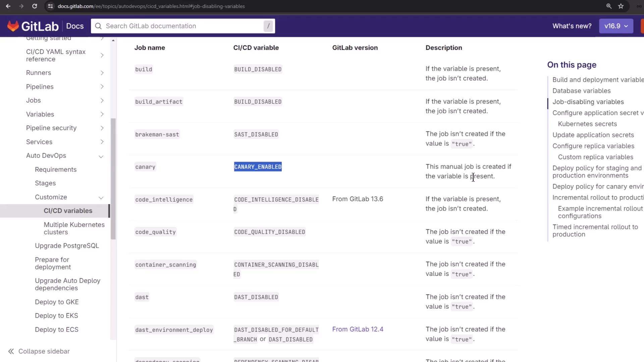Collapse the Auto DevOps section
The width and height of the screenshot is (644, 362).
pyautogui.click(x=101, y=156)
